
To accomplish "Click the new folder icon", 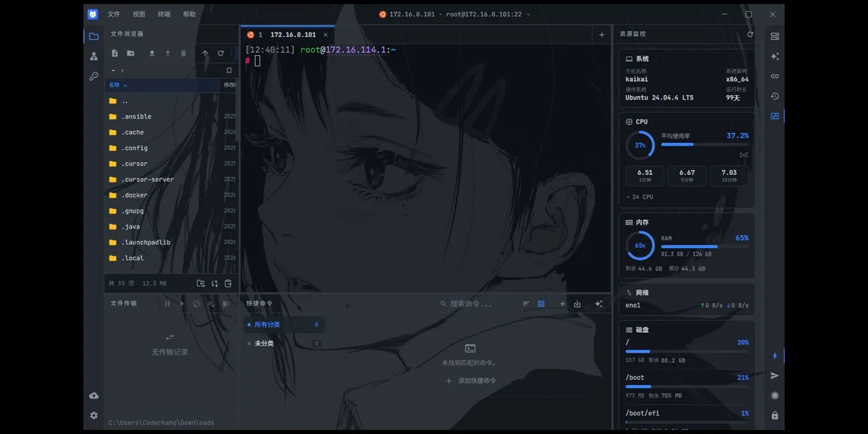I will pyautogui.click(x=130, y=53).
